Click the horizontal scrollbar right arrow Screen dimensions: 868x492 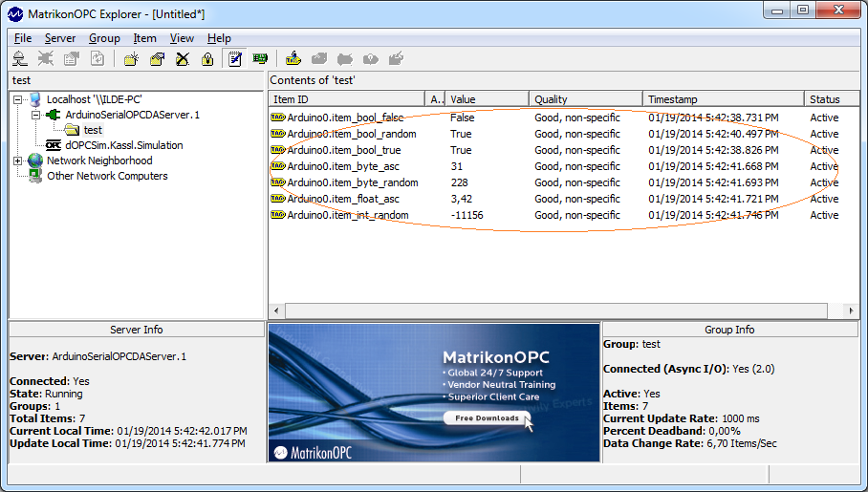pyautogui.click(x=851, y=310)
